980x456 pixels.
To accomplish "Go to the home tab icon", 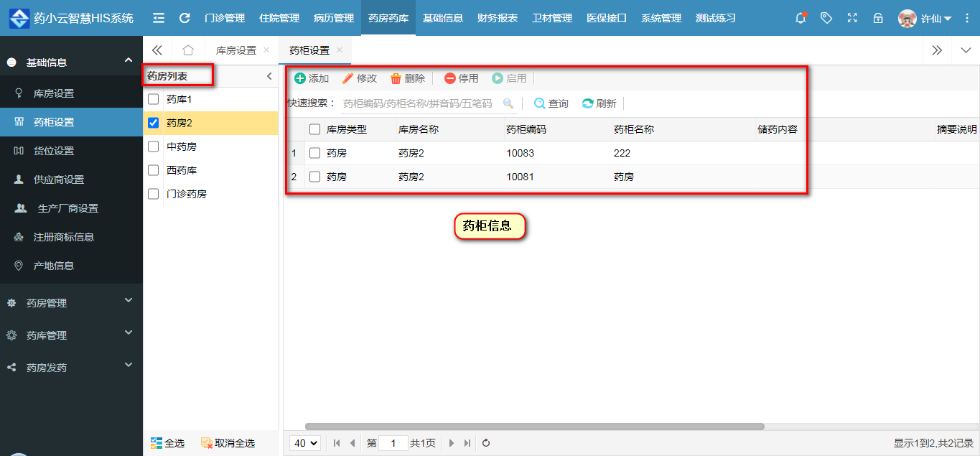I will (188, 50).
